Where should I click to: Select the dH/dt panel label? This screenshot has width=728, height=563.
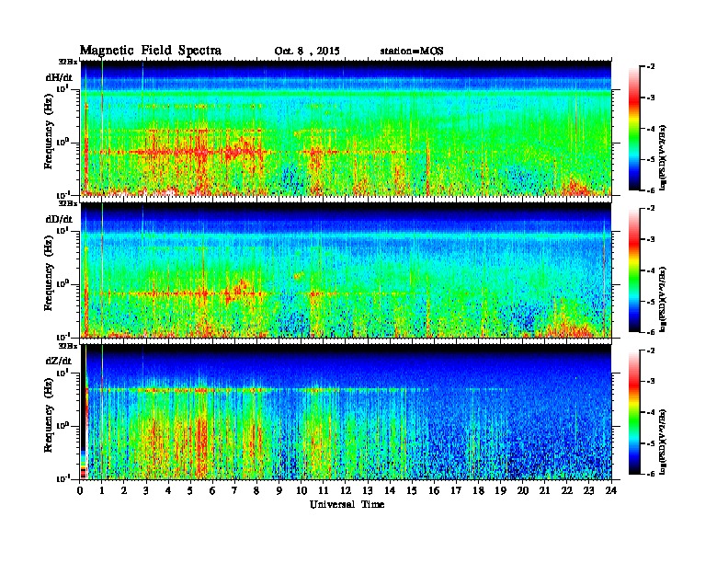click(59, 77)
